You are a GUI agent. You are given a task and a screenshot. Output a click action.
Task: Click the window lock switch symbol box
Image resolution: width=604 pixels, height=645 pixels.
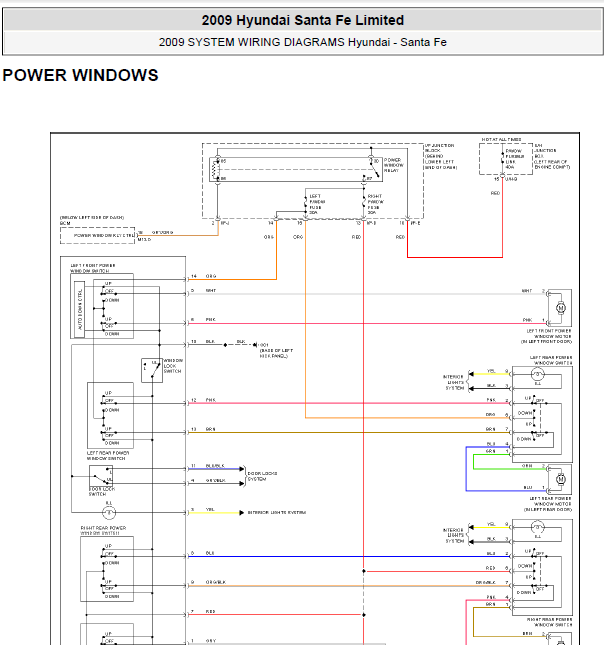coord(152,370)
